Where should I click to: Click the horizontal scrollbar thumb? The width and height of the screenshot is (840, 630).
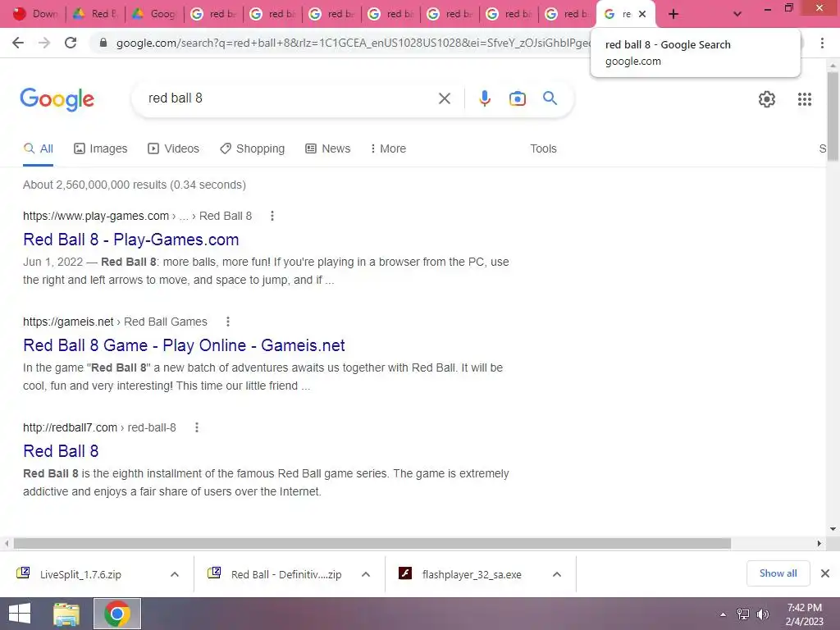click(372, 543)
